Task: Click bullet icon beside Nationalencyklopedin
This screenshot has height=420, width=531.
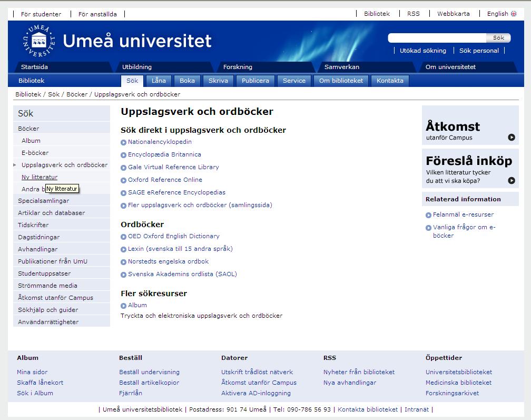Action: (124, 143)
